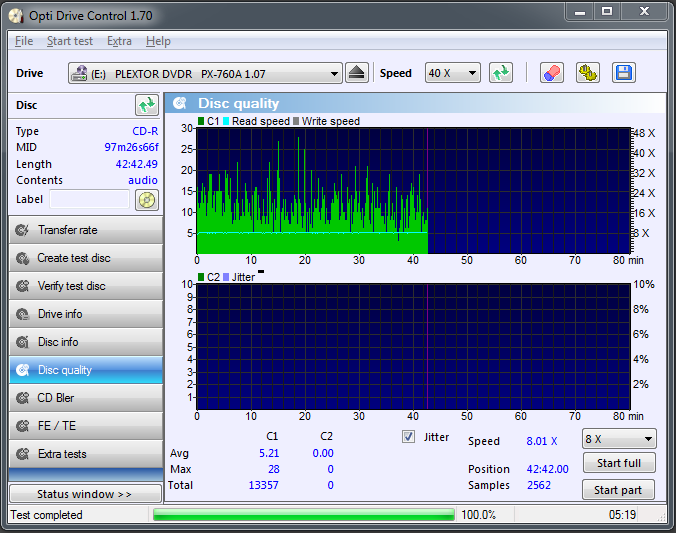
Task: Click the Length value 42:42.49
Action: click(x=137, y=164)
